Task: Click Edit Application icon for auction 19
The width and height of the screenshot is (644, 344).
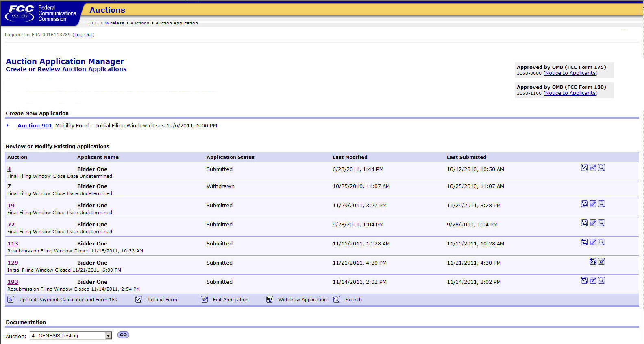Action: [593, 204]
